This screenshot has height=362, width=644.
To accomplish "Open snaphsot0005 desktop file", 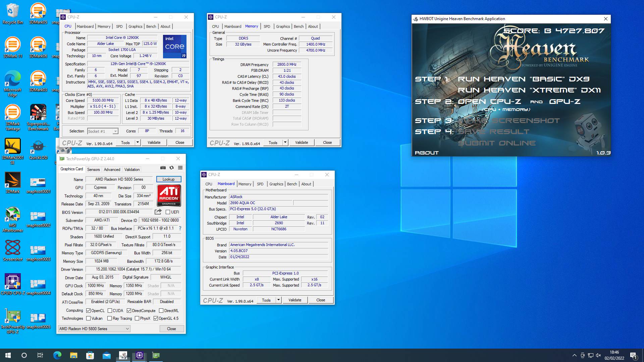I will click(38, 321).
